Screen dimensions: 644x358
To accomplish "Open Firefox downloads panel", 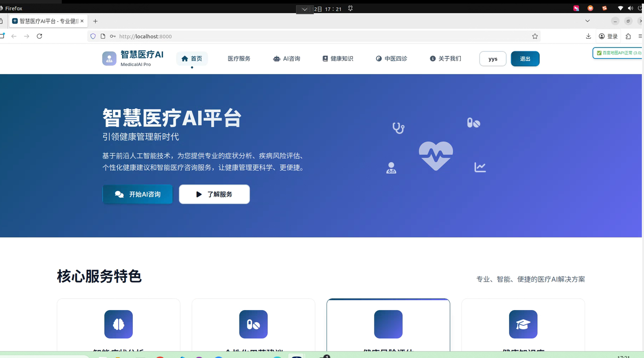I will pyautogui.click(x=588, y=36).
